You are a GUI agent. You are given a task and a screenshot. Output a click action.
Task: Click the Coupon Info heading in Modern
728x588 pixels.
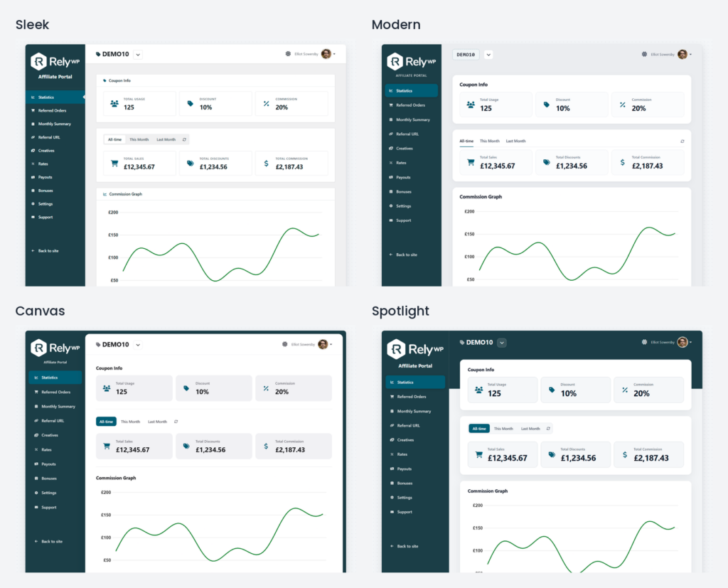click(473, 85)
